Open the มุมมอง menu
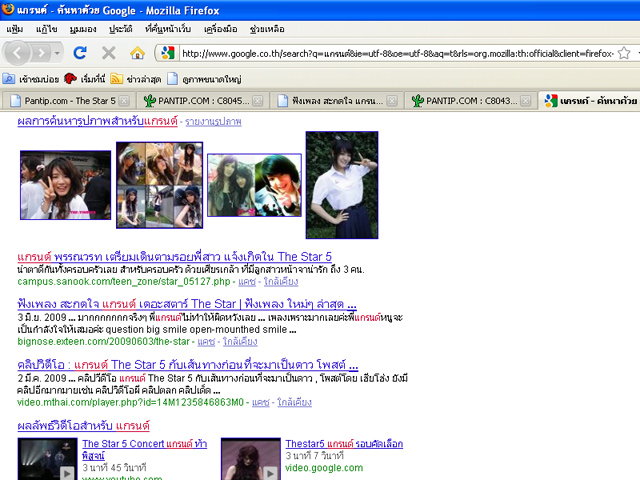 [83, 29]
